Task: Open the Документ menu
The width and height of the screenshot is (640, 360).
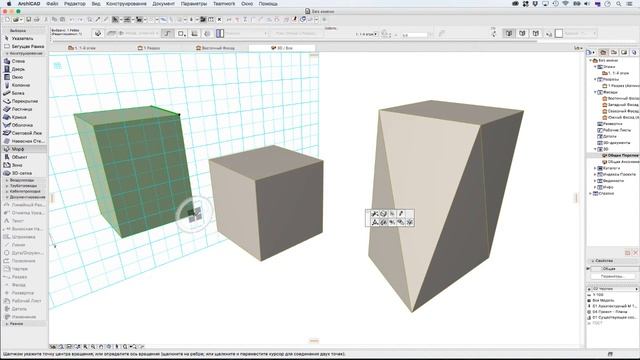Action: 163,4
